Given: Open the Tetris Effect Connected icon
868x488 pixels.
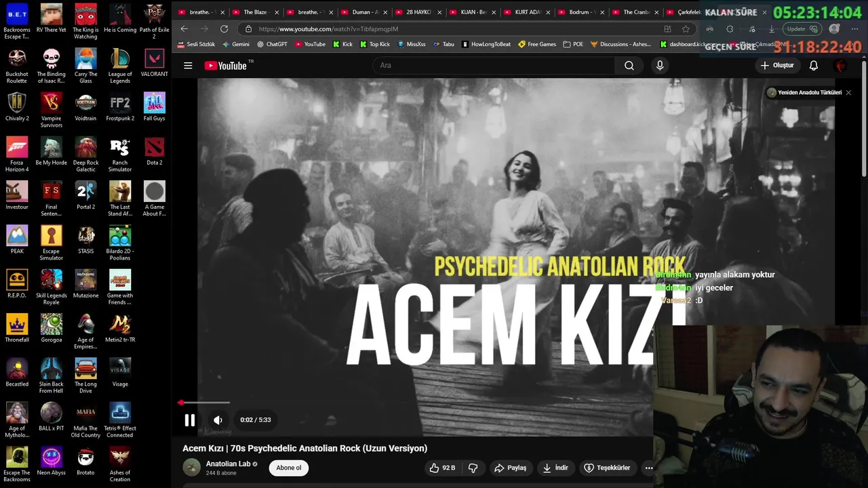Looking at the screenshot, I should tap(120, 420).
